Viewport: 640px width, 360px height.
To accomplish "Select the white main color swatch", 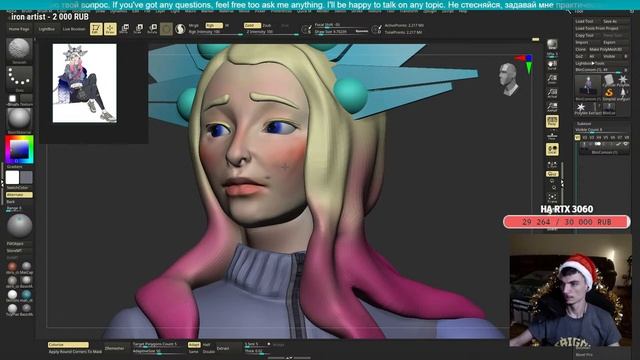I will coord(12,178).
